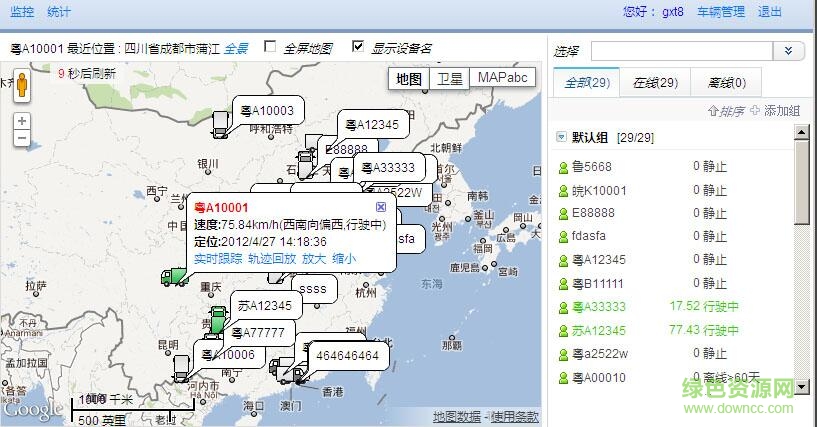Zoom out with the map minus button
This screenshot has height=427, width=817.
(22, 139)
